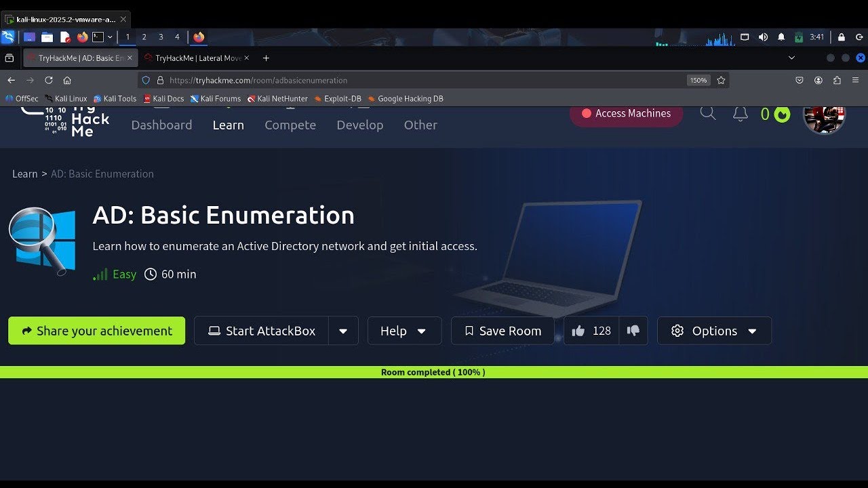Click the clock showing 3:41
This screenshot has width=868, height=488.
(x=817, y=37)
